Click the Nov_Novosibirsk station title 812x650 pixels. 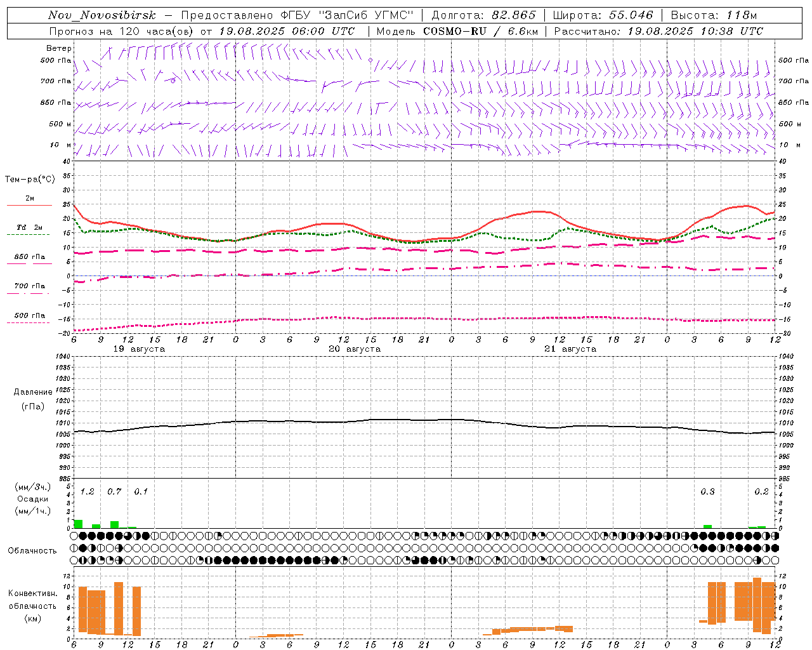click(102, 15)
